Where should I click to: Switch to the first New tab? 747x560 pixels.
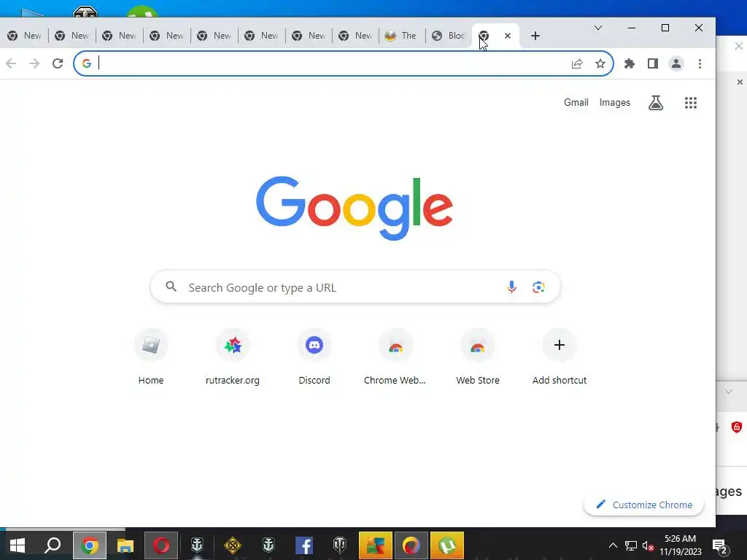pyautogui.click(x=25, y=36)
